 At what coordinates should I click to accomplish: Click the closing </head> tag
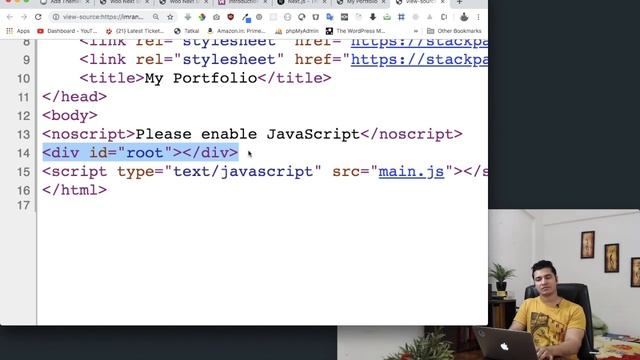74,97
